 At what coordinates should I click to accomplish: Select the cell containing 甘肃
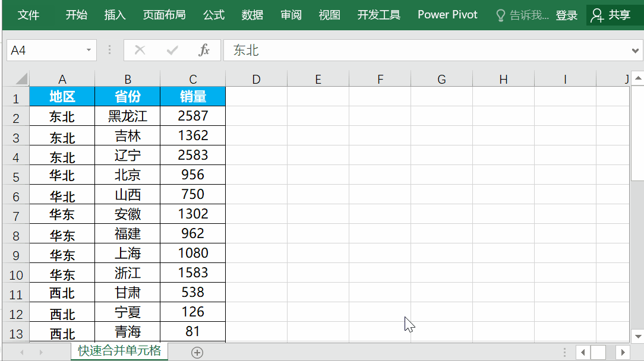point(127,292)
